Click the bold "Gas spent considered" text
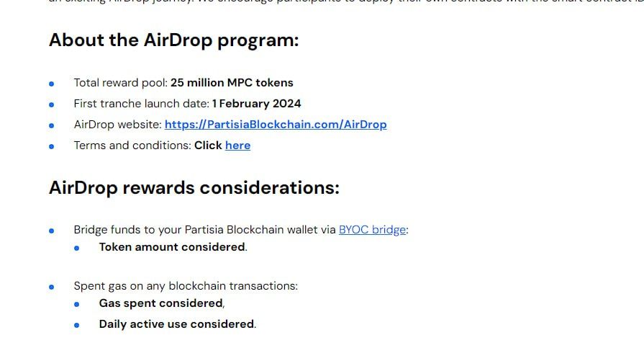This screenshot has width=644, height=348. pos(160,303)
